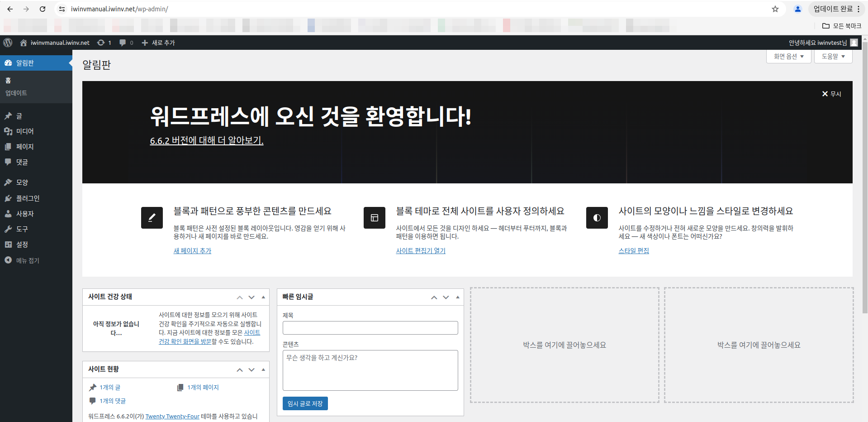Screen dimensions: 868x422
Task: Move 빠른 임시글 box down
Action: point(446,297)
